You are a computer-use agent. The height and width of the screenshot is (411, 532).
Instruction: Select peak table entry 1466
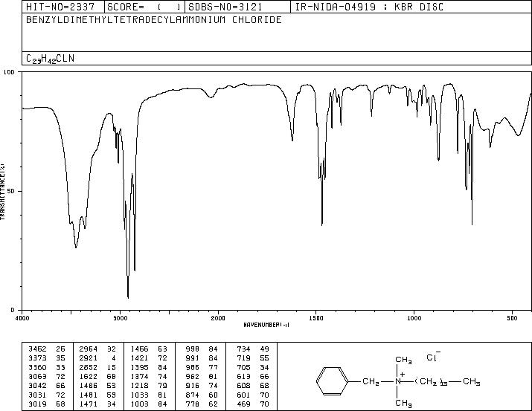click(x=139, y=349)
